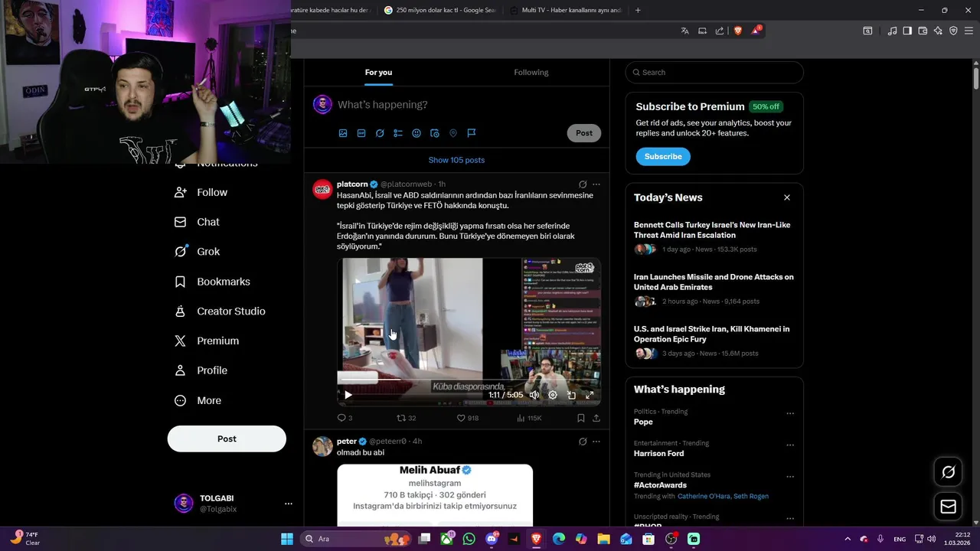This screenshot has height=551, width=980.
Task: Click Grok icon on platcorn's post
Action: [583, 184]
